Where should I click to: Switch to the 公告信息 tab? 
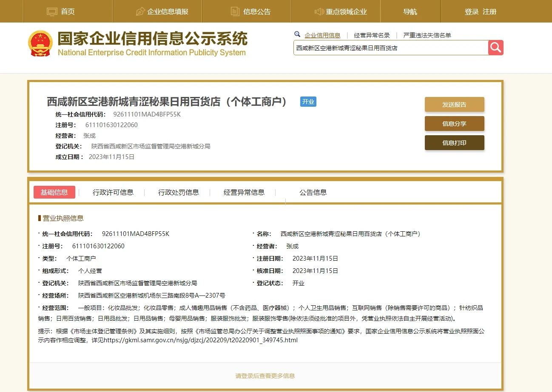[x=313, y=192]
